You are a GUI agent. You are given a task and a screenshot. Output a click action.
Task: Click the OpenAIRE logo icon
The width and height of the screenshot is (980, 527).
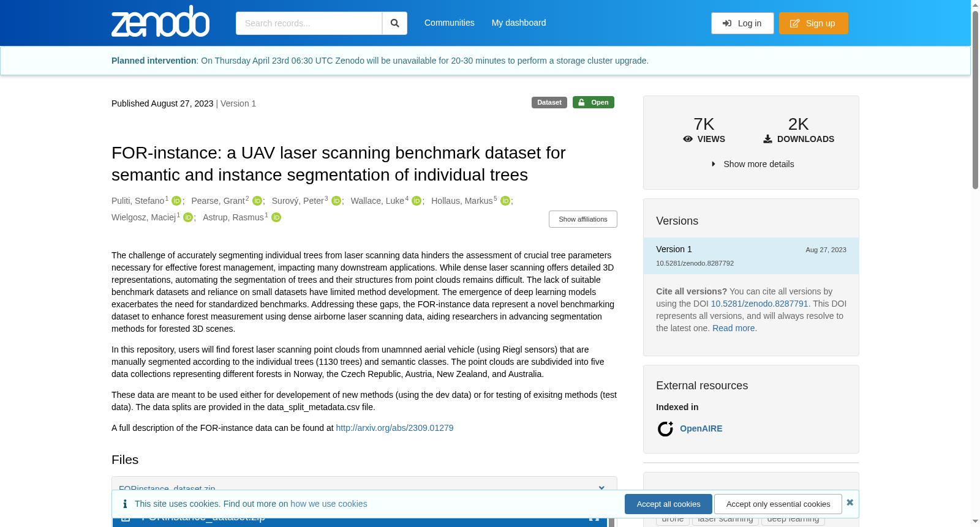click(x=665, y=429)
